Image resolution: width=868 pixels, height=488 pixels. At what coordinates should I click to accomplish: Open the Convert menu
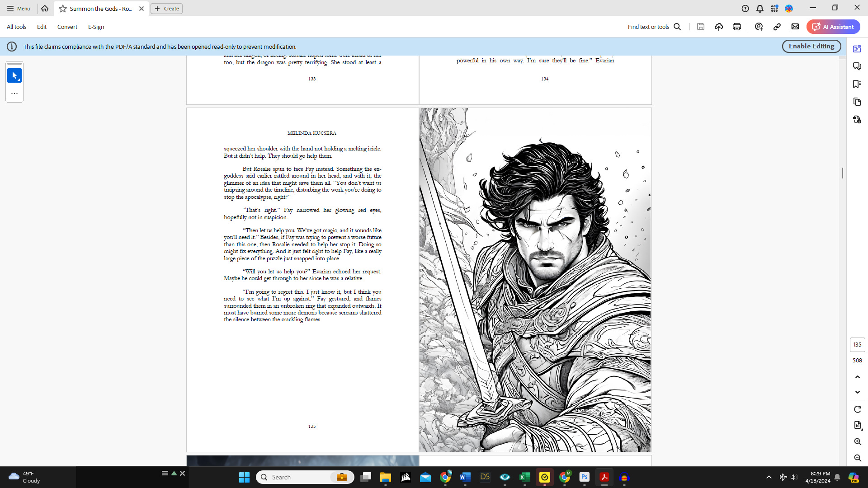67,27
